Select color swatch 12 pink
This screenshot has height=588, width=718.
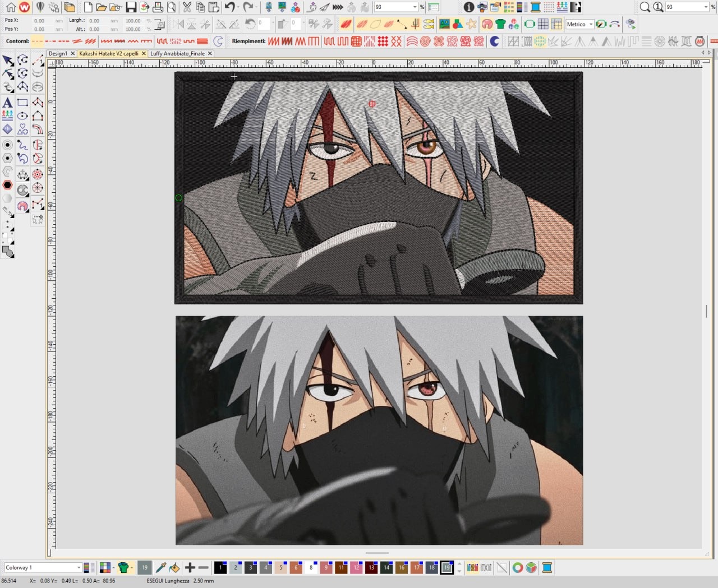(356, 568)
